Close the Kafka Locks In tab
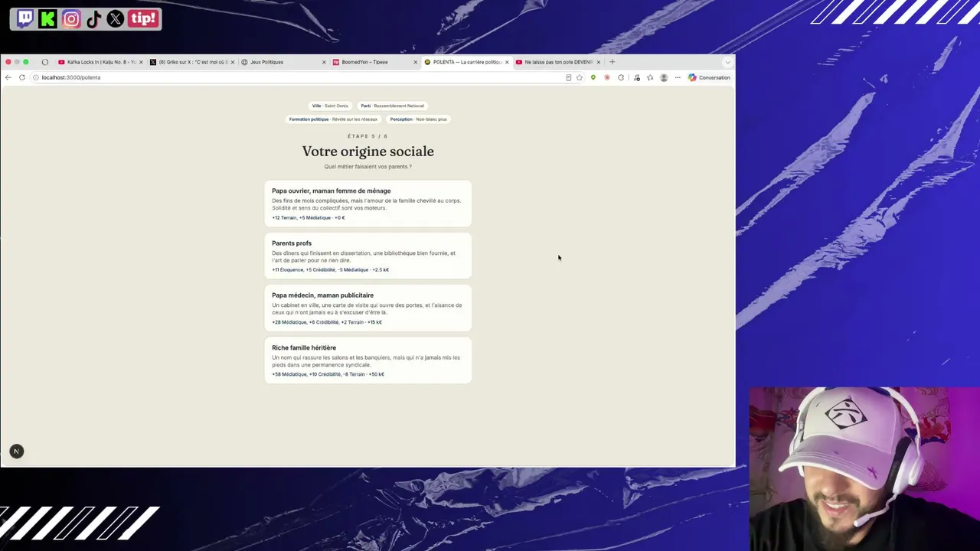The width and height of the screenshot is (980, 551). (141, 62)
